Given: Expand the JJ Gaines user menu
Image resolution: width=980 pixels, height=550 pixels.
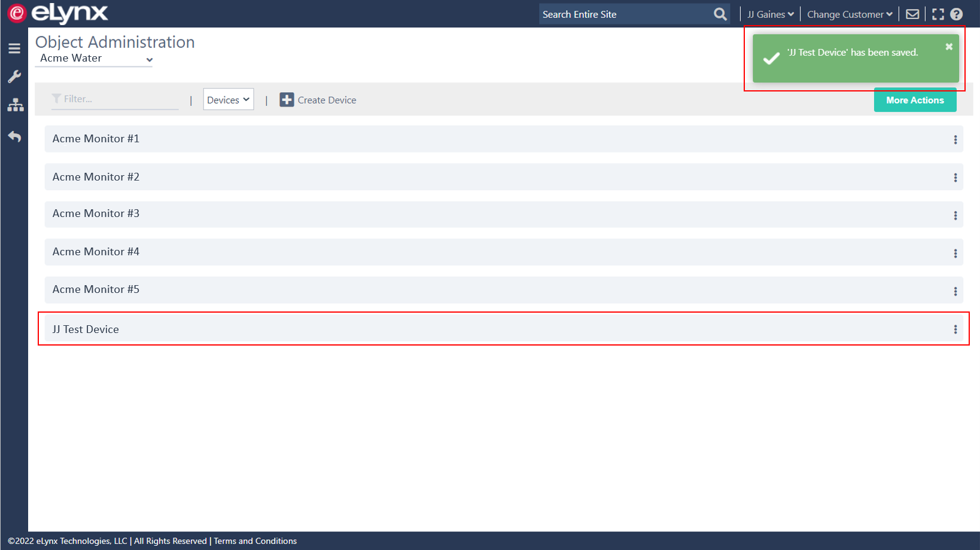Looking at the screenshot, I should (771, 14).
